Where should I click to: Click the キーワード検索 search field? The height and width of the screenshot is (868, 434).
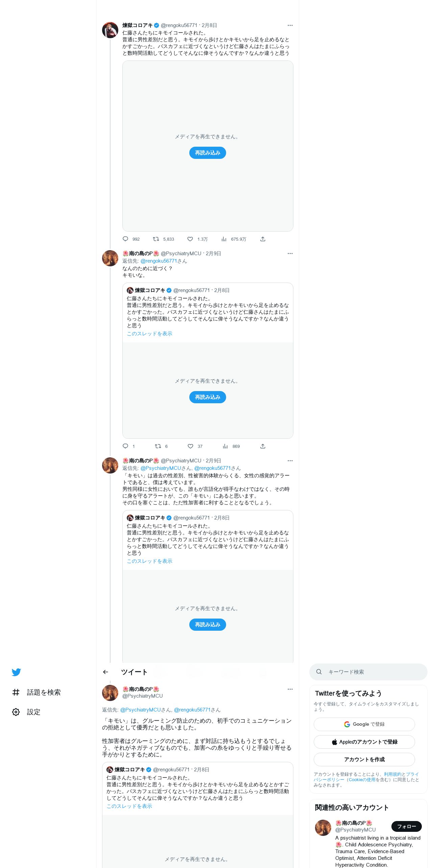tap(368, 672)
